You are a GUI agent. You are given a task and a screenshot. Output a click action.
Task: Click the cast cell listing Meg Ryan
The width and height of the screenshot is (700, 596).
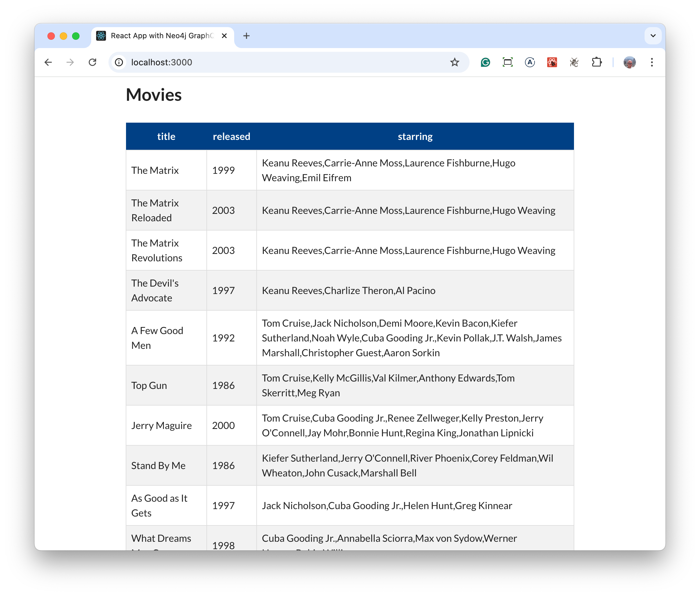click(415, 385)
